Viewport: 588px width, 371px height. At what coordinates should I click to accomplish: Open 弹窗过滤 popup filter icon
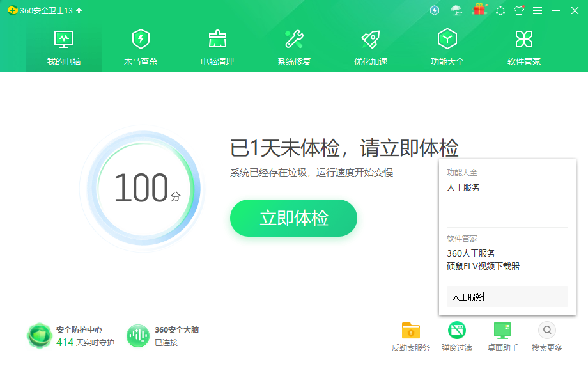click(x=456, y=331)
